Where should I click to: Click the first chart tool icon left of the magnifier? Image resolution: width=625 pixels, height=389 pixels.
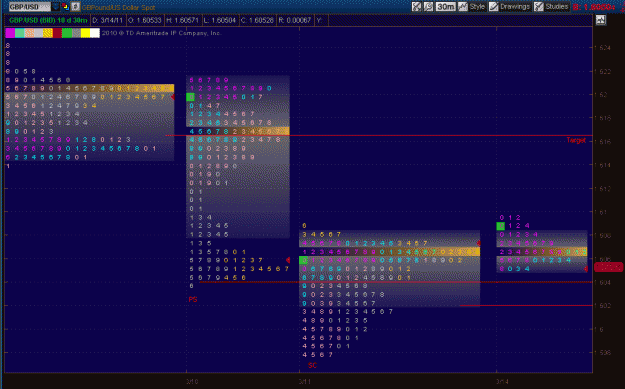[x=417, y=7]
